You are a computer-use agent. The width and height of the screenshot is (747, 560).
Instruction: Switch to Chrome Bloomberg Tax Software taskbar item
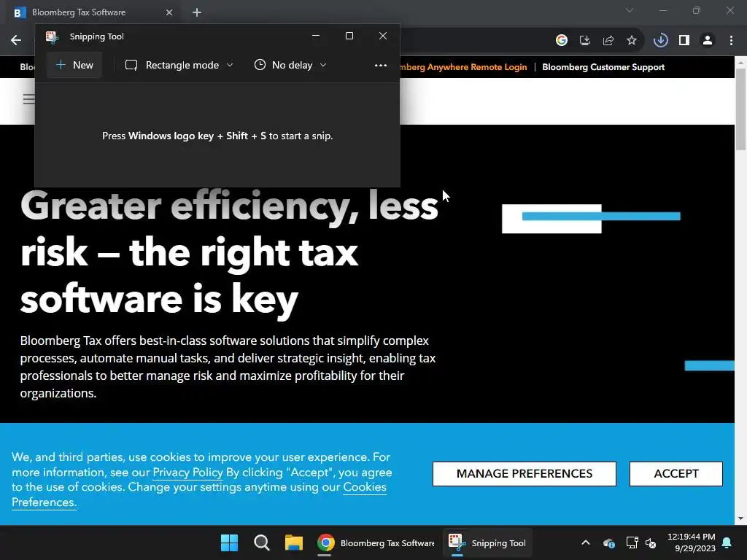pos(376,542)
